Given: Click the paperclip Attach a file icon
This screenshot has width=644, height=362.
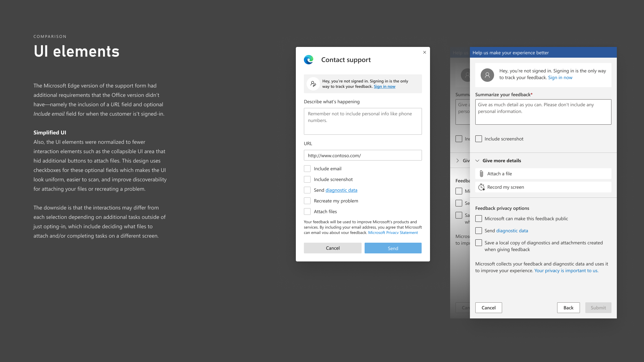Looking at the screenshot, I should [481, 174].
